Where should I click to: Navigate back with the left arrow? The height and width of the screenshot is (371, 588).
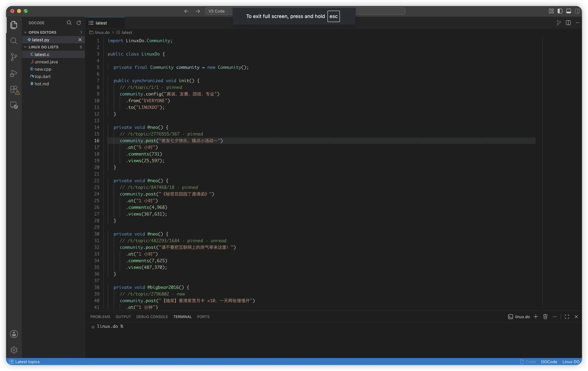click(186, 11)
